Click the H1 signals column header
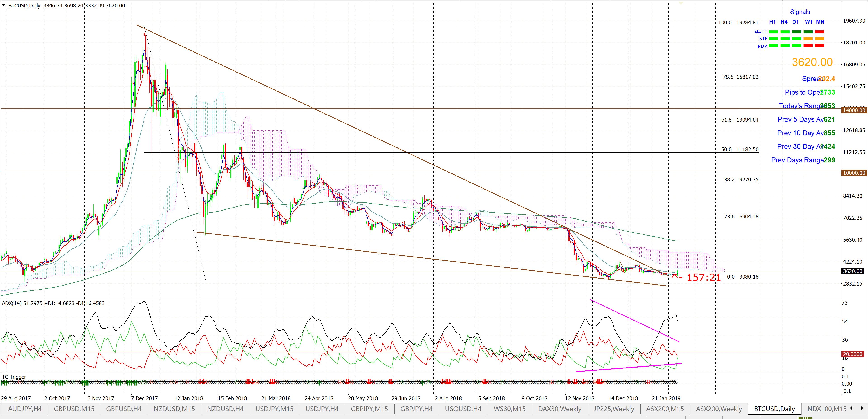 click(x=772, y=22)
